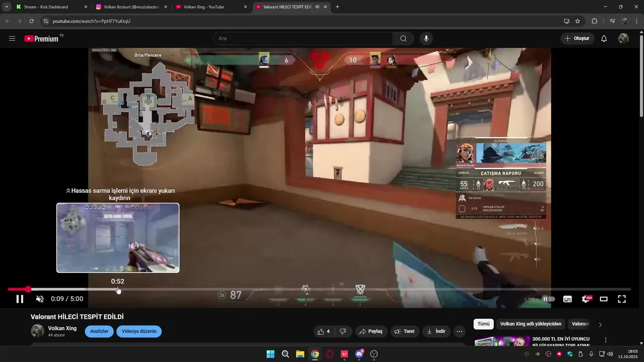Open the YouTube hamburger guide menu
The height and width of the screenshot is (362, 644).
coord(12,38)
